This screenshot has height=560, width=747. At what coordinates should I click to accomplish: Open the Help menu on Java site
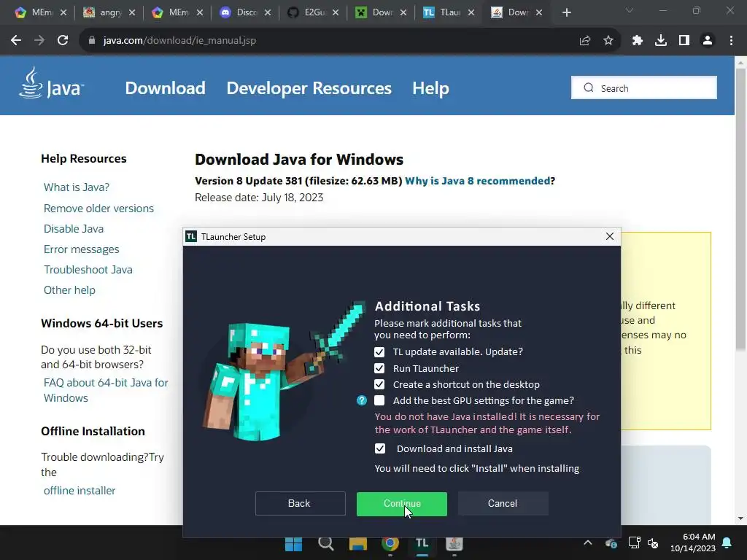[x=430, y=88]
